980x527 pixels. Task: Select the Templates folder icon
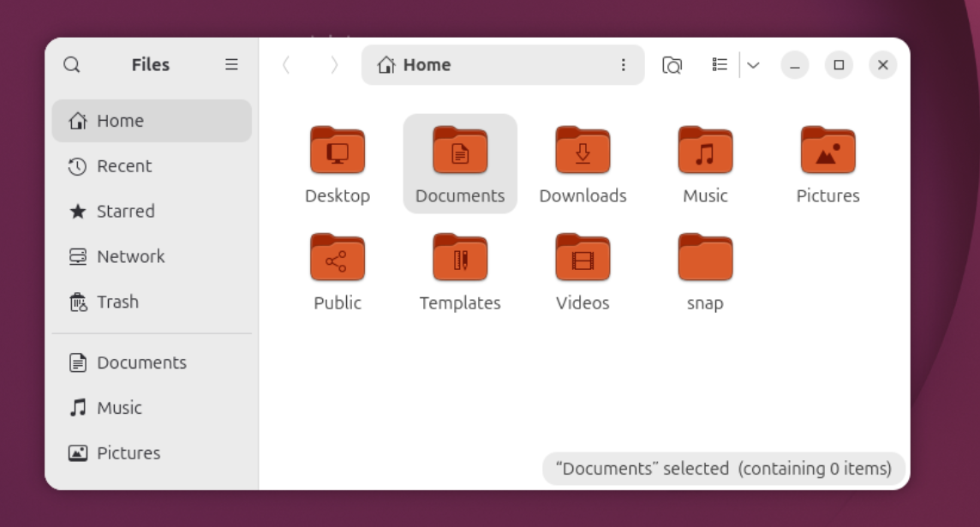click(x=460, y=257)
